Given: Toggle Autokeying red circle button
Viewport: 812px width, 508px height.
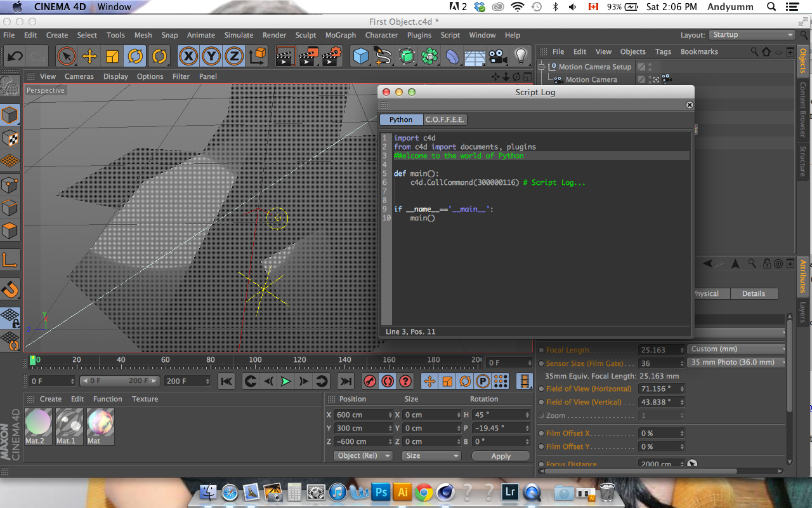Looking at the screenshot, I should [388, 381].
